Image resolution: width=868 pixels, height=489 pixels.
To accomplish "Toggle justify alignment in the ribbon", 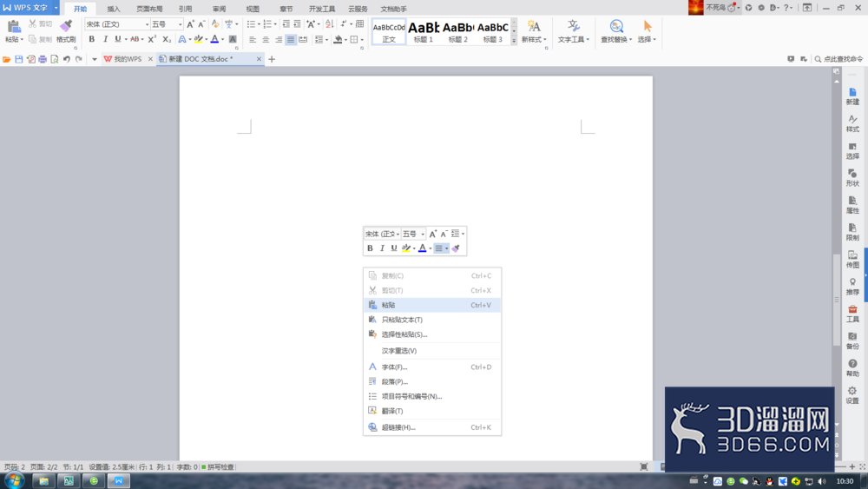I will [x=291, y=39].
